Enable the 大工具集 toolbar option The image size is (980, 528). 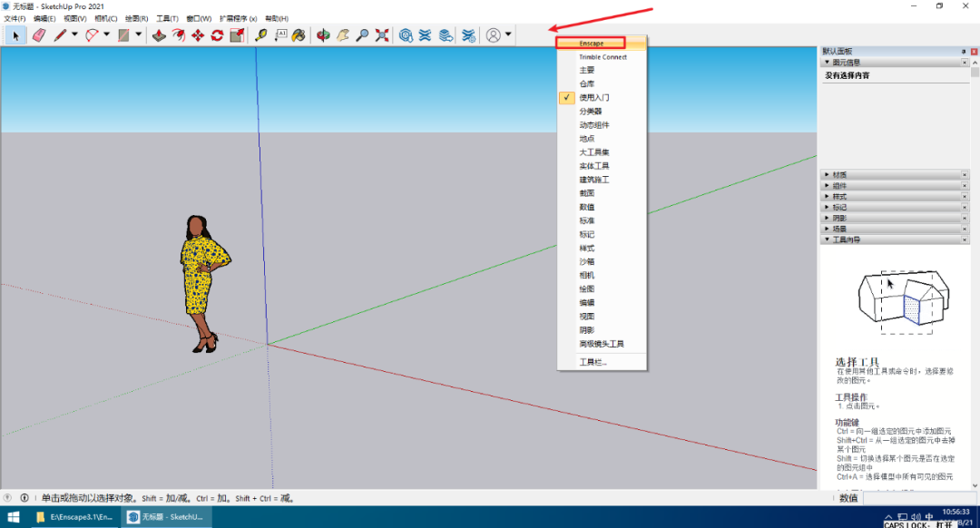pos(594,152)
